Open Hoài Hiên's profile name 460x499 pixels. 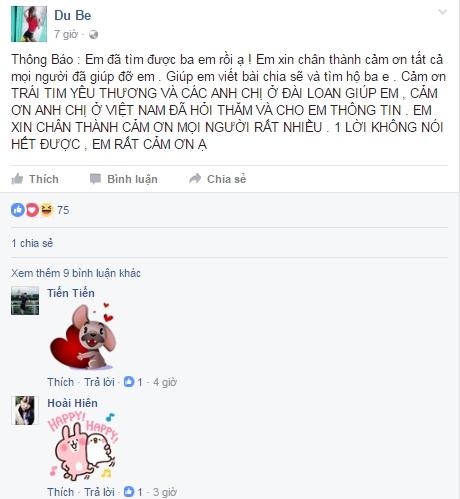[x=73, y=403]
